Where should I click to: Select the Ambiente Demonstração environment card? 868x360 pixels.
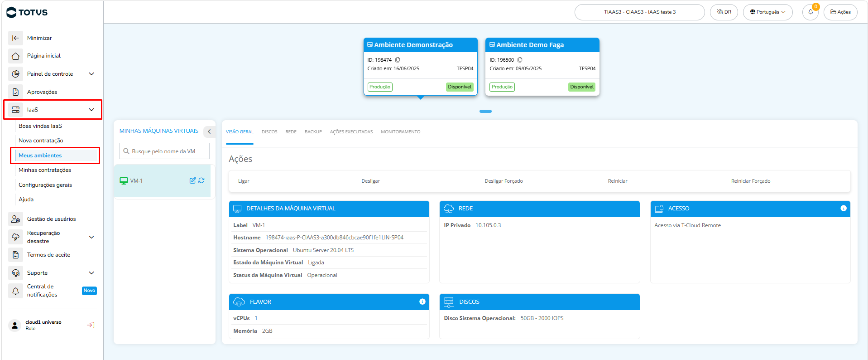point(421,67)
